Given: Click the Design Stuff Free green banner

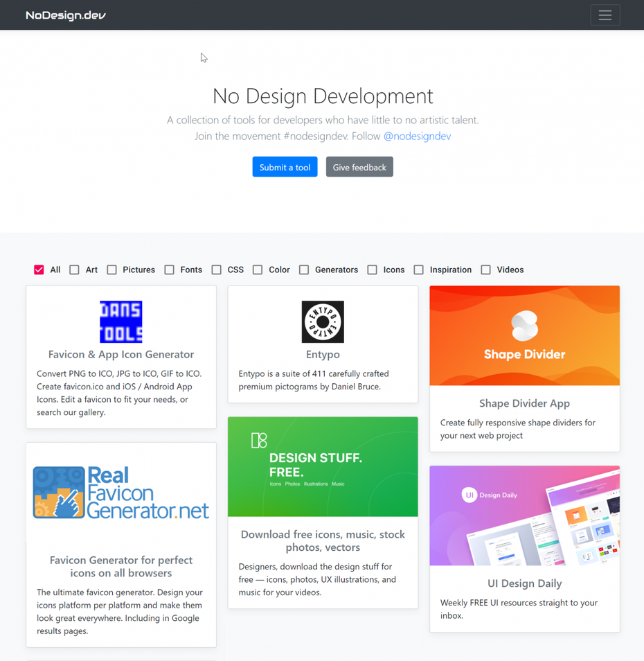Looking at the screenshot, I should point(323,467).
